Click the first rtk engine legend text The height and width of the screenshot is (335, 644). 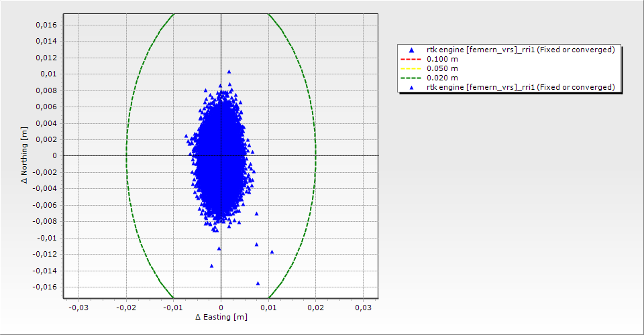pyautogui.click(x=521, y=50)
